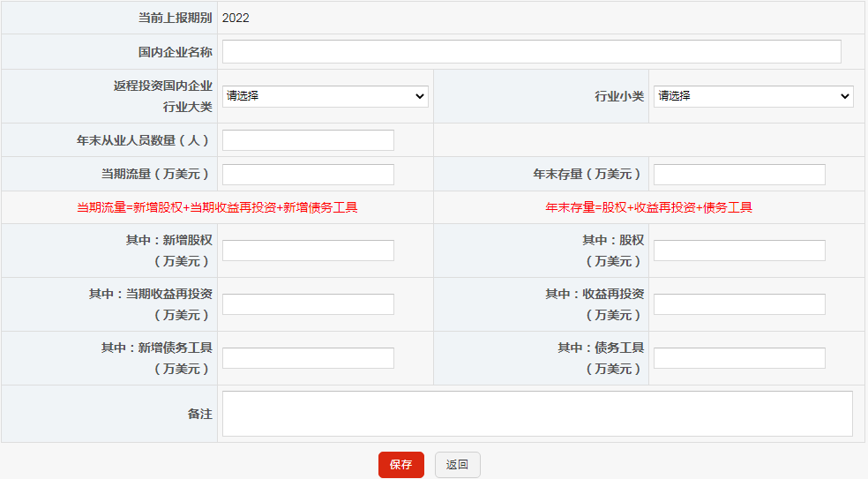Click the 其中：新增债务工具 input field
The image size is (868, 479).
click(308, 358)
